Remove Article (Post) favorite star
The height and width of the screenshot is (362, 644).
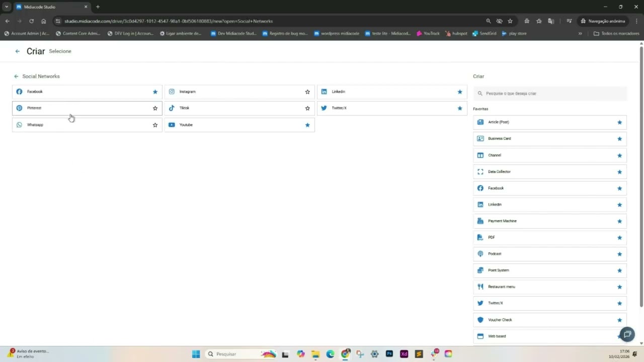click(x=619, y=123)
